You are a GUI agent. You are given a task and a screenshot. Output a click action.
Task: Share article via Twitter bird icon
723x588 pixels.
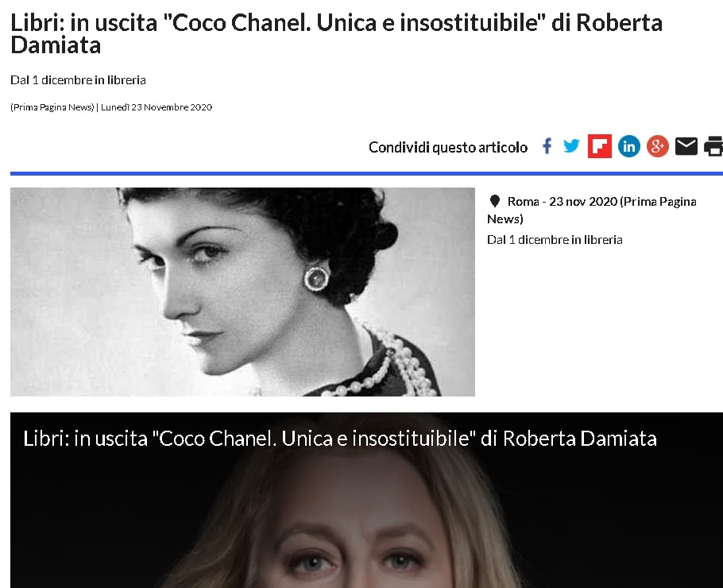tap(571, 145)
